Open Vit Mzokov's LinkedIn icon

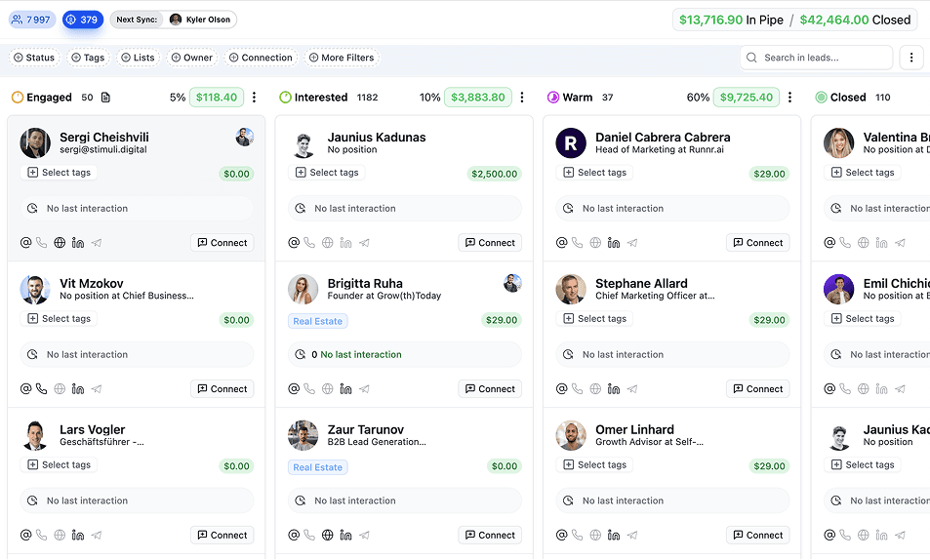point(78,389)
